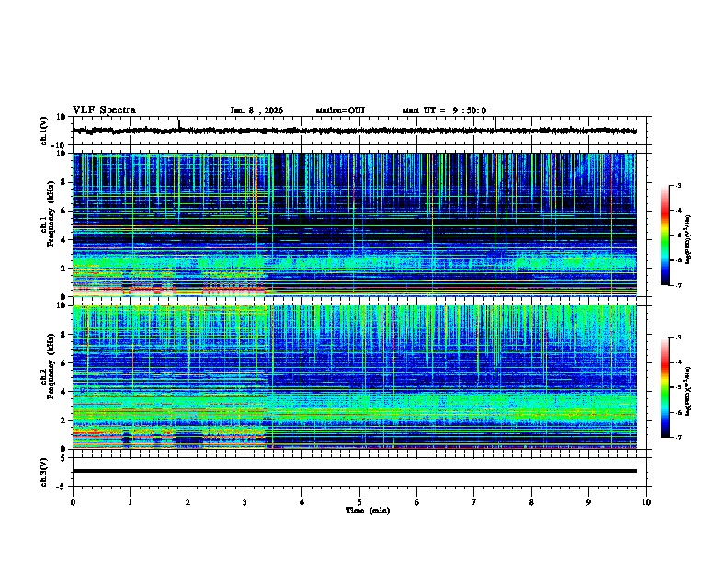The width and height of the screenshot is (728, 563).
Task: Click the -3 value on ch.1 colorbar
Action: [x=677, y=185]
